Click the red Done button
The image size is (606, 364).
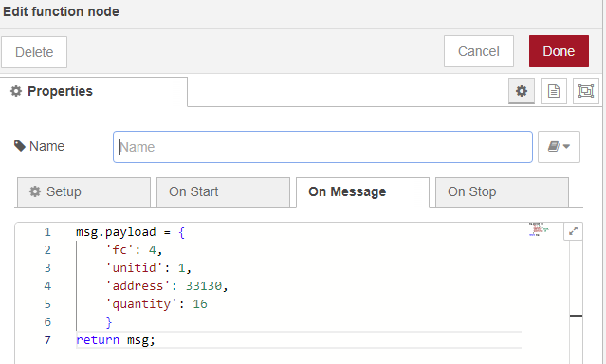559,51
